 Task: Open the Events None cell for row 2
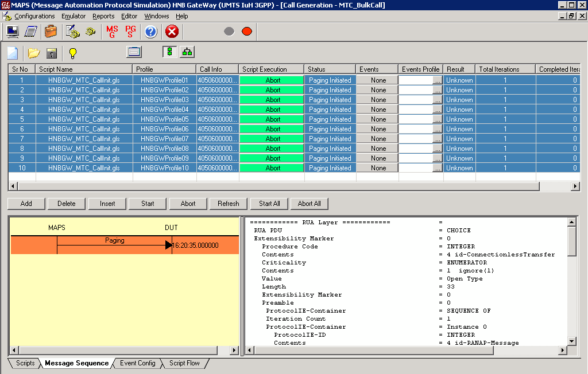click(x=377, y=90)
